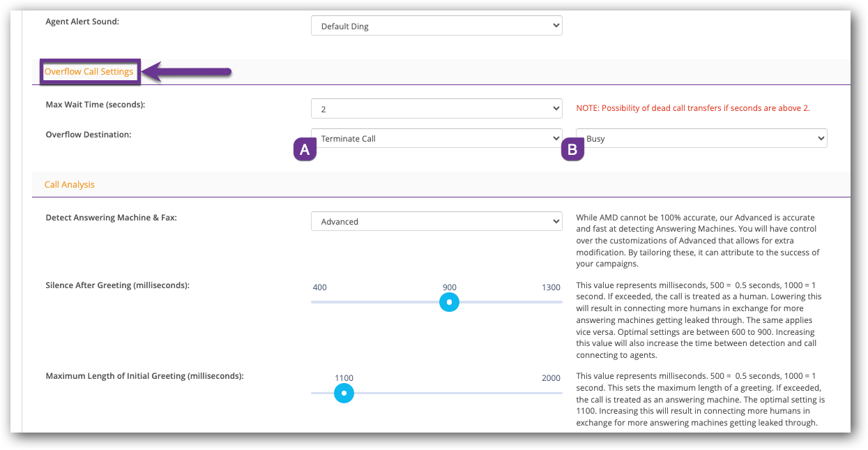Image resolution: width=868 pixels, height=450 pixels.
Task: Click the 2000 label on Maximum Length slider
Action: click(x=551, y=378)
